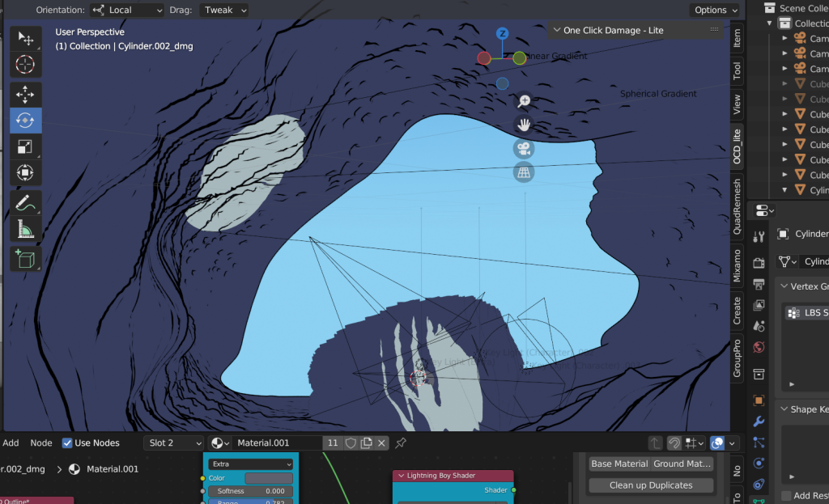Select the Move tool
The image size is (829, 504).
[25, 95]
